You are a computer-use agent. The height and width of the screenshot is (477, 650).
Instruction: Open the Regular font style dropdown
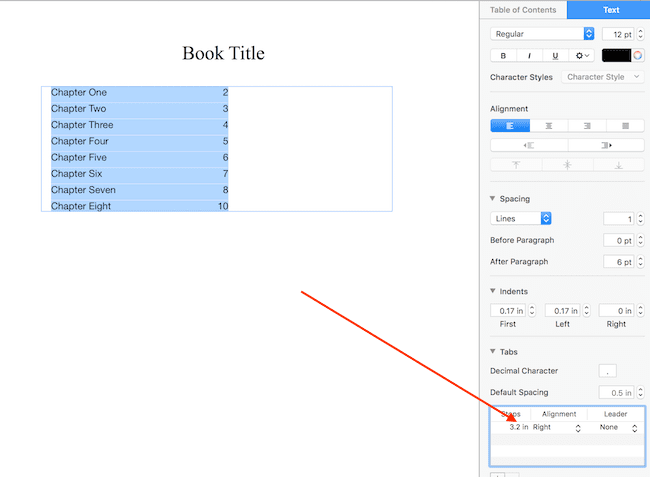[542, 33]
